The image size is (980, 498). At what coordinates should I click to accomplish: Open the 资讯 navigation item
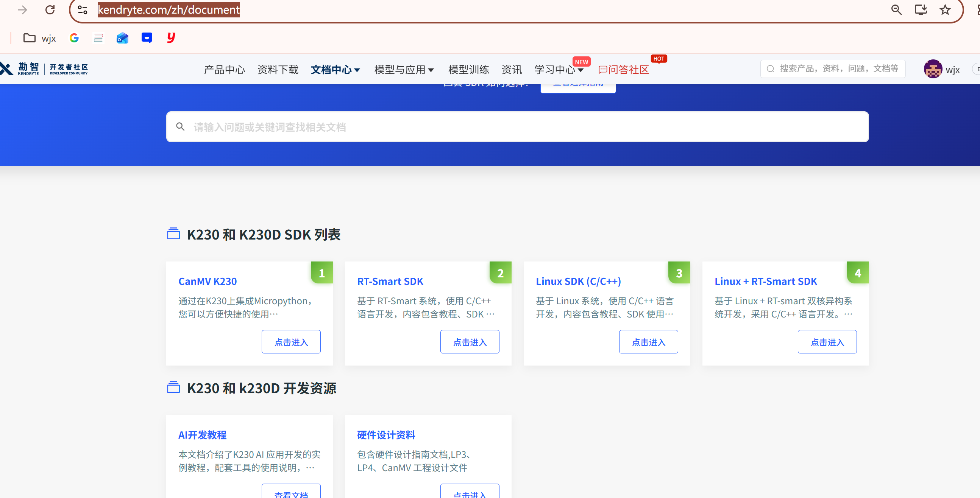(512, 70)
